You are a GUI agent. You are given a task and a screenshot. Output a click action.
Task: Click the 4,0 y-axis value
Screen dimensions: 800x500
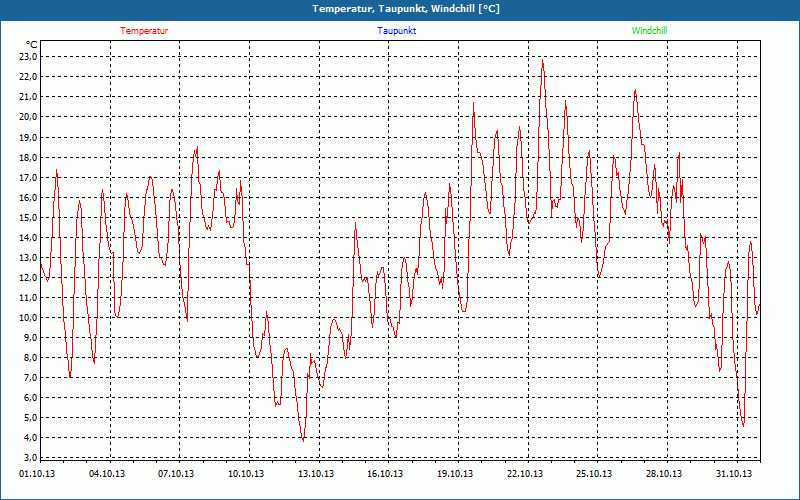[31, 438]
